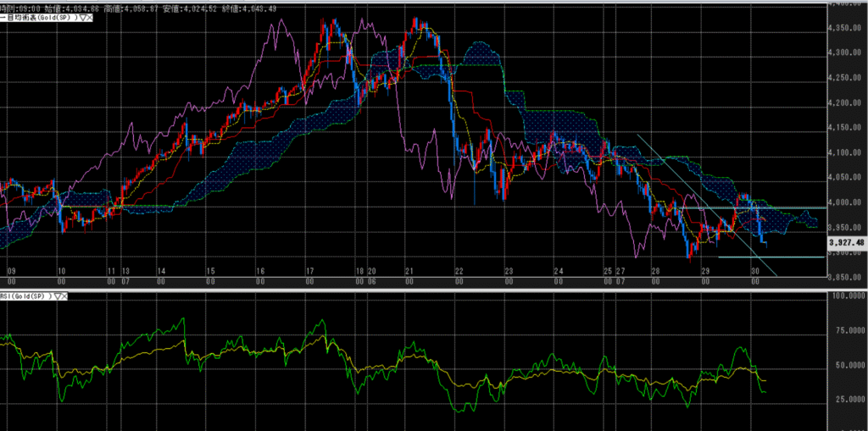Click the RSI(Gold(SP)) panel title label

(26, 296)
